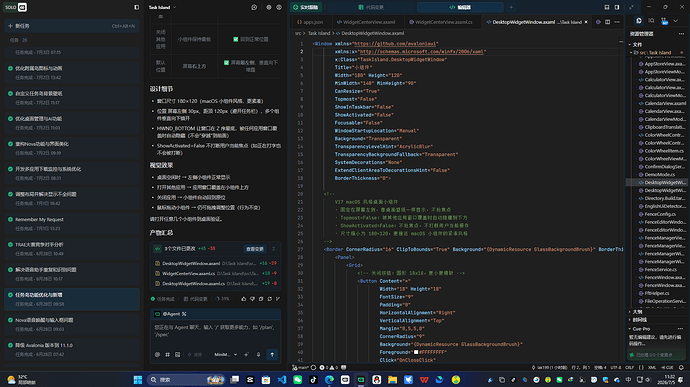Toggle the green checkbox in the 关闭其他应用 row
This screenshot has height=387, width=690.
point(235,39)
